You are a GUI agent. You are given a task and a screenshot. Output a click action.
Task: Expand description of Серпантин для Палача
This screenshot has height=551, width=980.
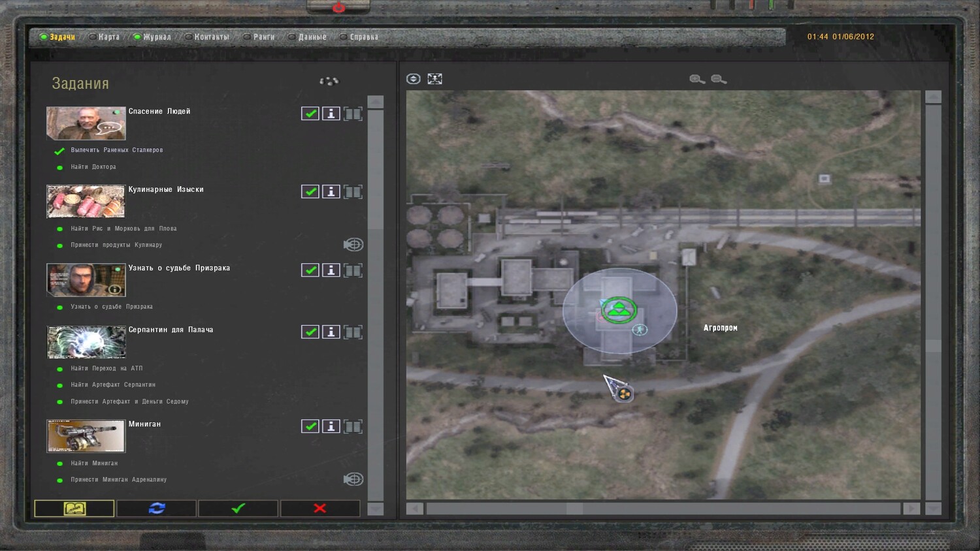353,332
